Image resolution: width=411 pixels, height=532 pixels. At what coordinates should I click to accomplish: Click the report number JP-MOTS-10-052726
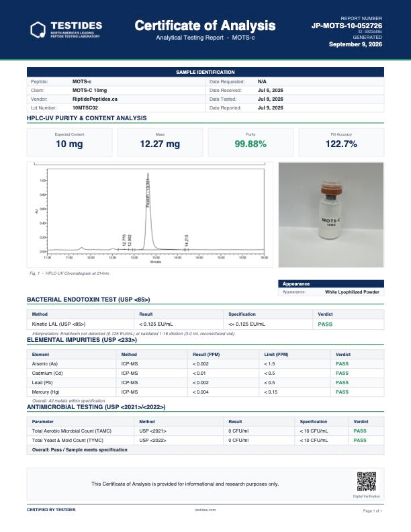pos(347,26)
